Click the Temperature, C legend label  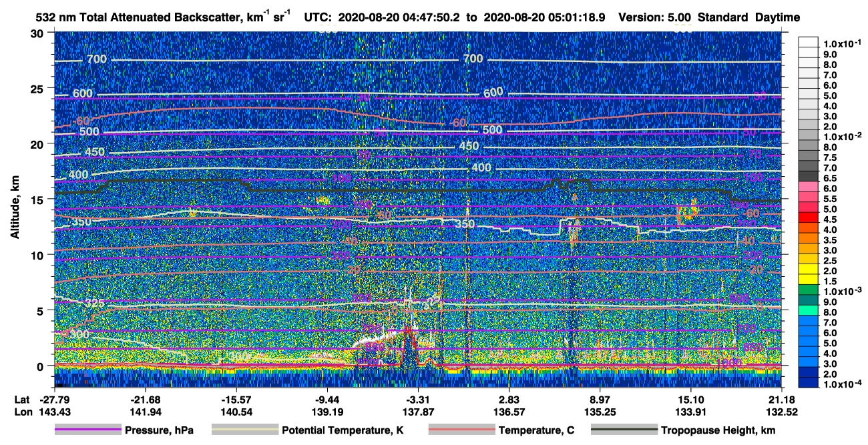point(536,430)
